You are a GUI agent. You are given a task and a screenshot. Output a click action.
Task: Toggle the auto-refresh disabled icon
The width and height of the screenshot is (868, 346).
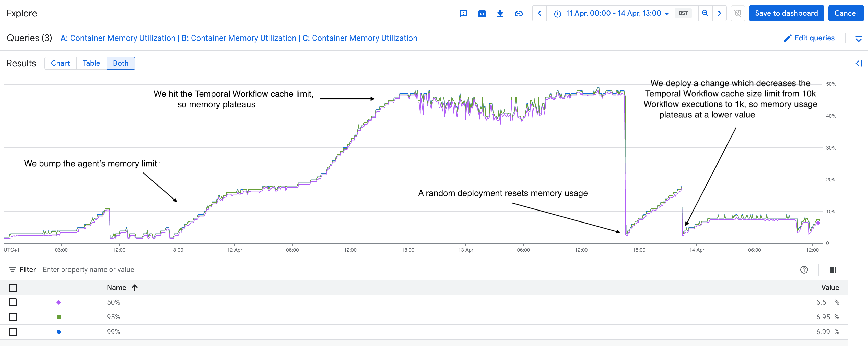click(738, 14)
